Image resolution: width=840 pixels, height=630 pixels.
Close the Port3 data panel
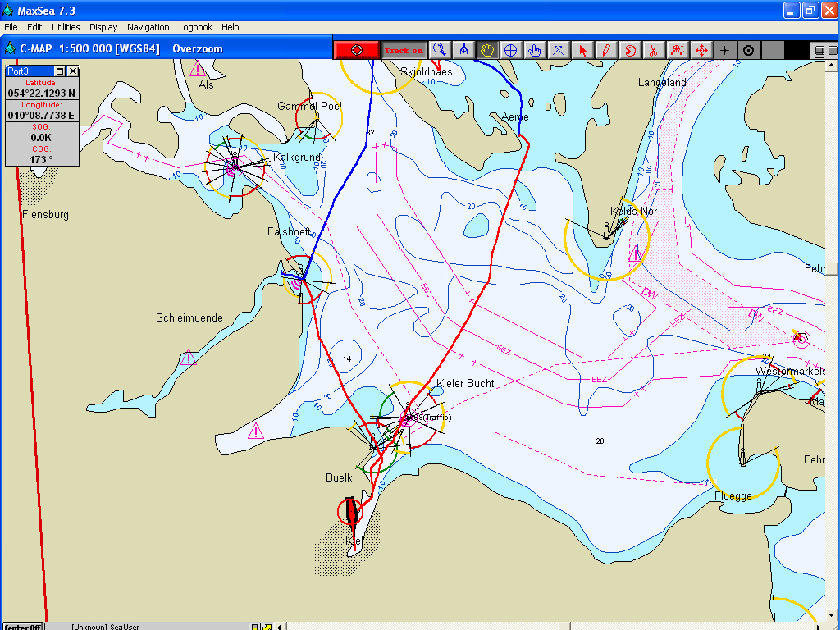click(73, 71)
